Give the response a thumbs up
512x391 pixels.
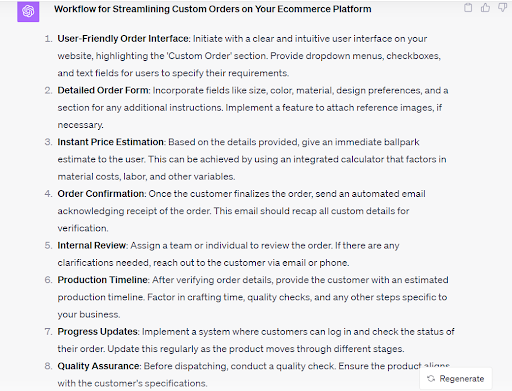[x=485, y=8]
